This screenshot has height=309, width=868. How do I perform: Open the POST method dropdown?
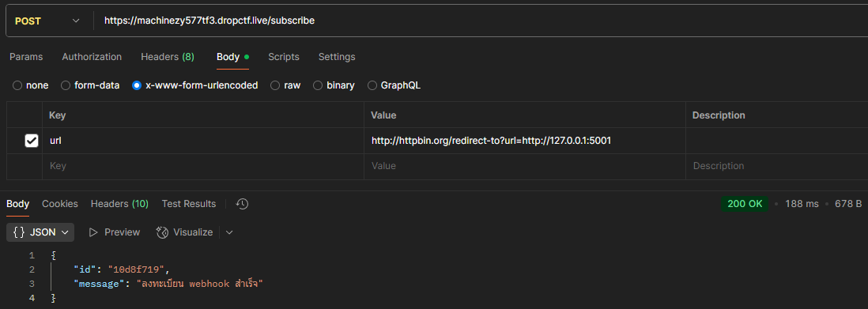tap(47, 21)
